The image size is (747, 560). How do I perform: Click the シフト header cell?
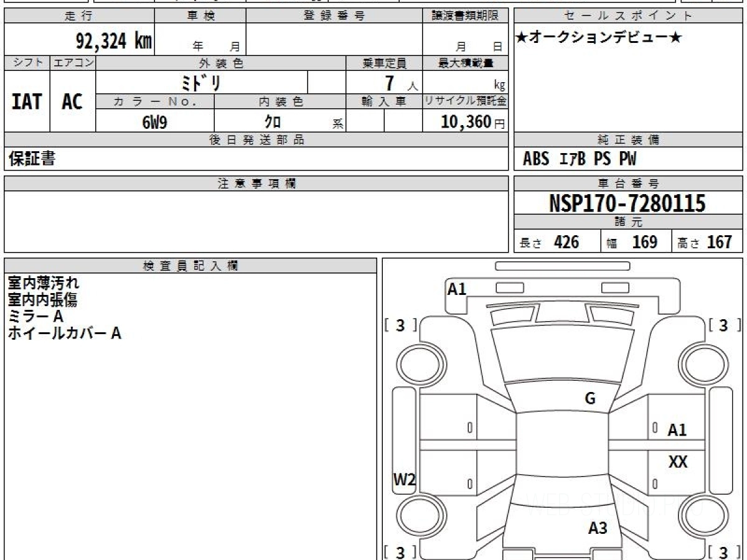[x=27, y=63]
